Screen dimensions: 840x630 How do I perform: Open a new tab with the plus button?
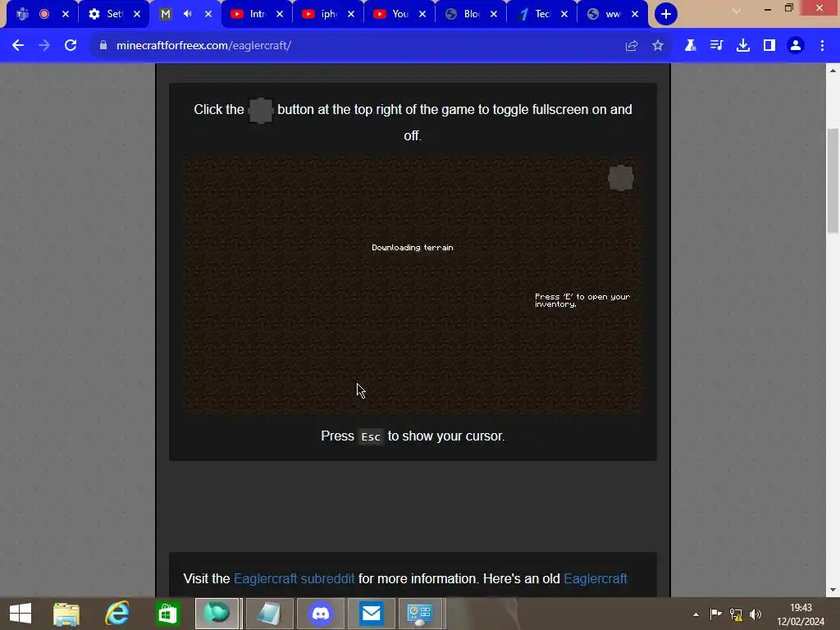click(666, 14)
